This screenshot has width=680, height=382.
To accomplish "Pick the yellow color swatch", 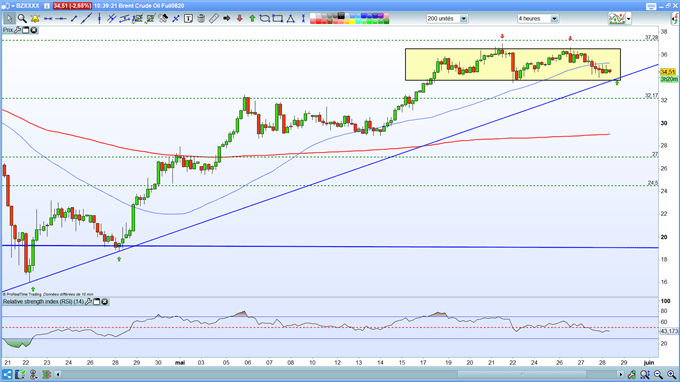I will pyautogui.click(x=353, y=21).
